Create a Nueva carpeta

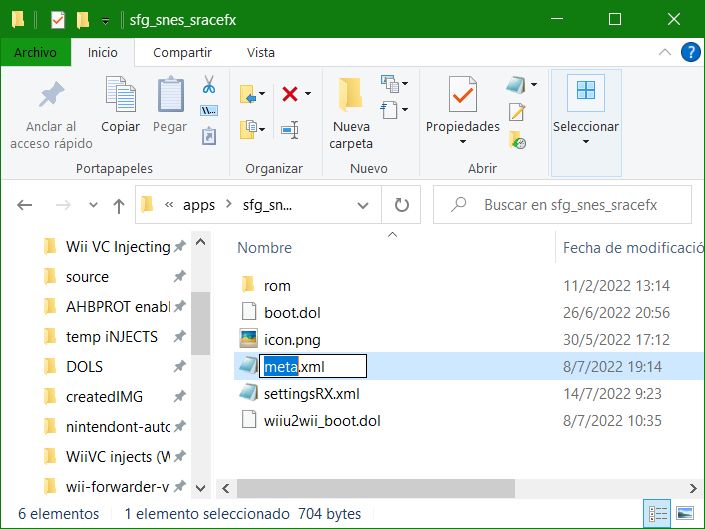351,114
